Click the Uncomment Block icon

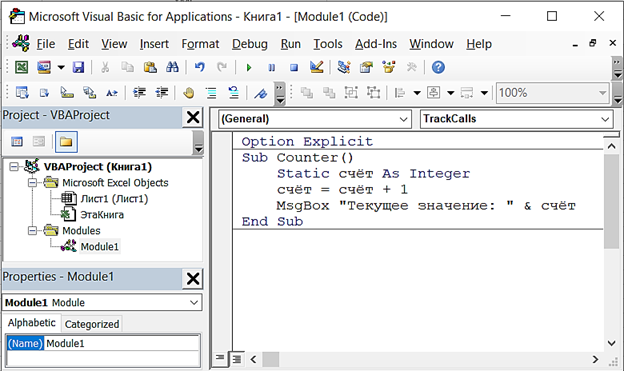(x=234, y=93)
